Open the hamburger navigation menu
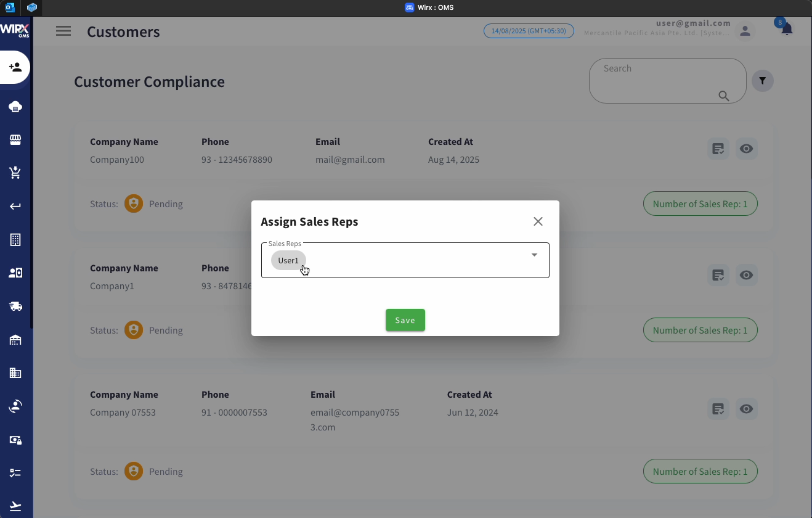The height and width of the screenshot is (518, 812). tap(63, 31)
